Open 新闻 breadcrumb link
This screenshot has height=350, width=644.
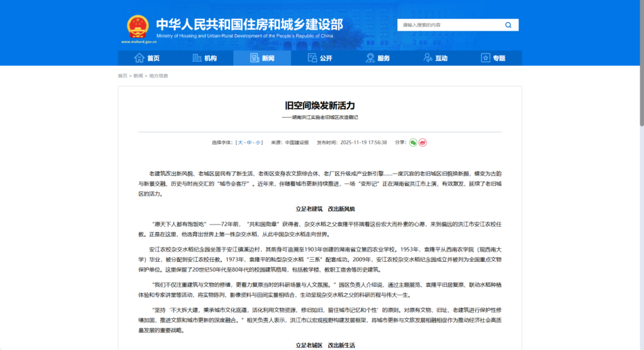pyautogui.click(x=138, y=76)
